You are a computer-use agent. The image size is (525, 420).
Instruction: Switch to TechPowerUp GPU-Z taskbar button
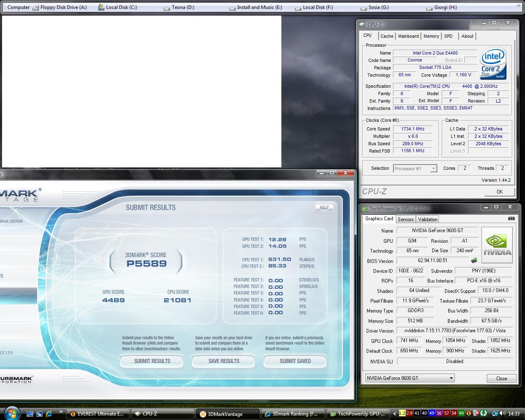click(x=358, y=414)
